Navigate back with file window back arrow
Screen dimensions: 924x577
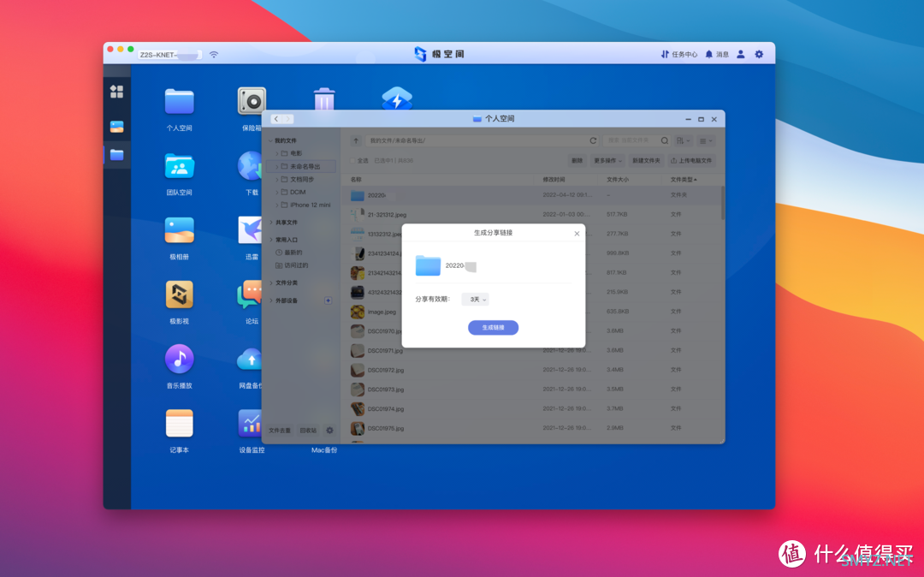coord(275,119)
